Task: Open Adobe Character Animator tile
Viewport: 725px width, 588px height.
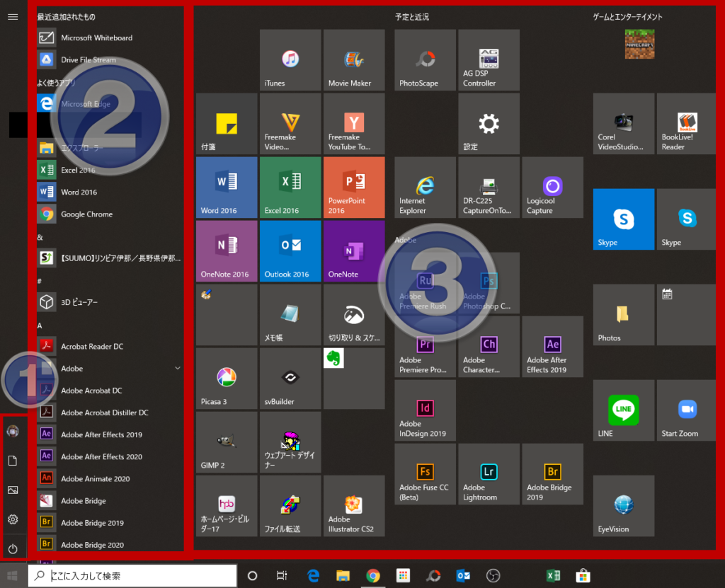Action: tap(489, 347)
